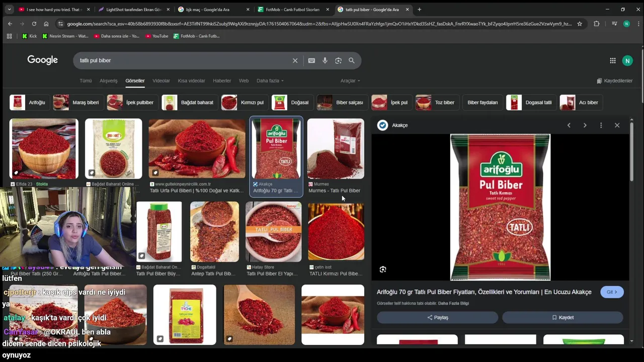Switch to the Videolar tab
Screen dimensions: 644x362
coord(161,81)
